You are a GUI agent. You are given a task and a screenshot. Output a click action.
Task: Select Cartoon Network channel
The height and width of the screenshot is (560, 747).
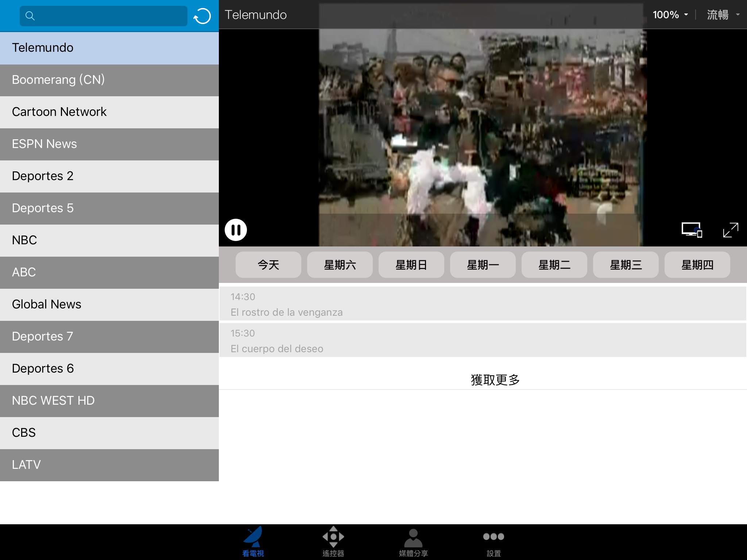pyautogui.click(x=109, y=112)
